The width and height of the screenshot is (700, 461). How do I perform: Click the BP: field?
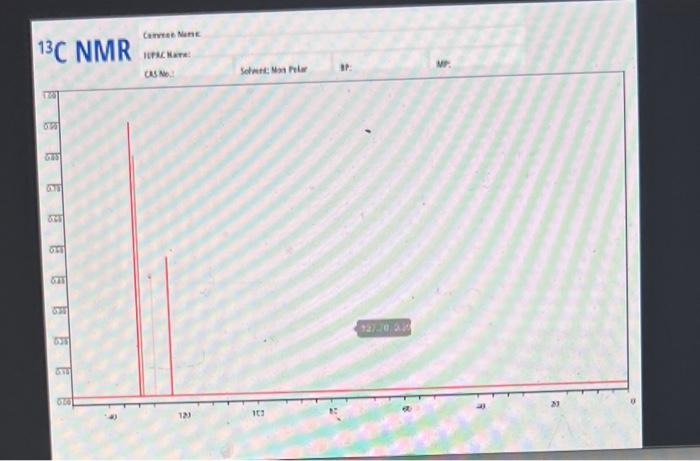(380, 67)
